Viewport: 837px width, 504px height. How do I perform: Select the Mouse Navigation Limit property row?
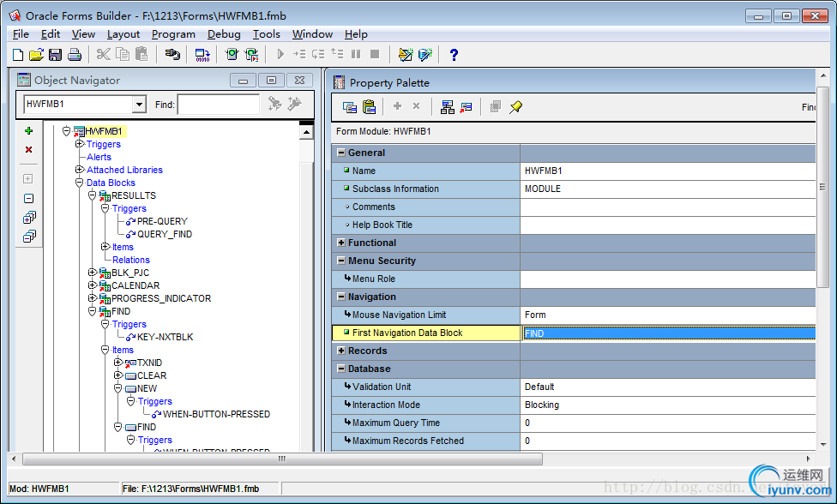point(574,315)
